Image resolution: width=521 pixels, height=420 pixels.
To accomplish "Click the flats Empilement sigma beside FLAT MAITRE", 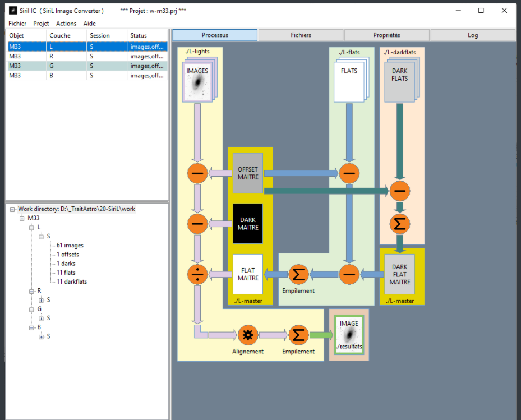I will click(298, 274).
